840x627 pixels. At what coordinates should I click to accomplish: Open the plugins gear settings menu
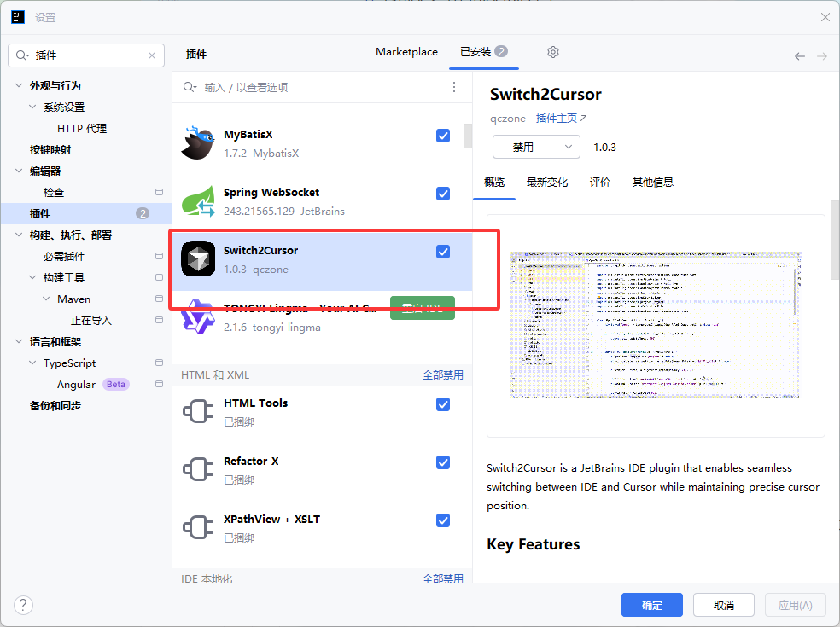(553, 52)
